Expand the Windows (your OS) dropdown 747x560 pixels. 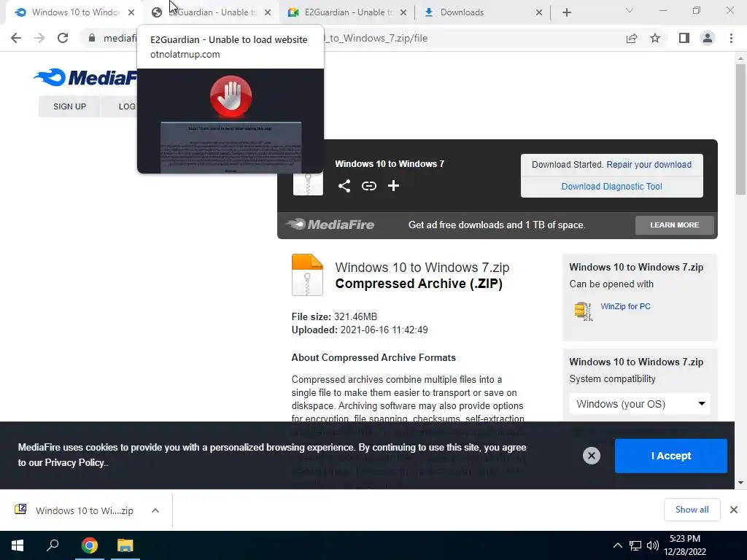pos(640,404)
